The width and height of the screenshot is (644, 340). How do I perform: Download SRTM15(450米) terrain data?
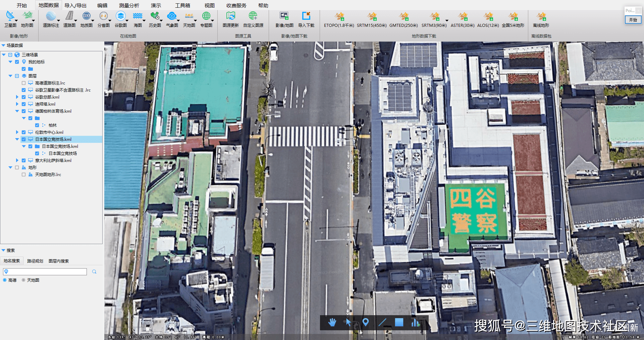[x=372, y=19]
